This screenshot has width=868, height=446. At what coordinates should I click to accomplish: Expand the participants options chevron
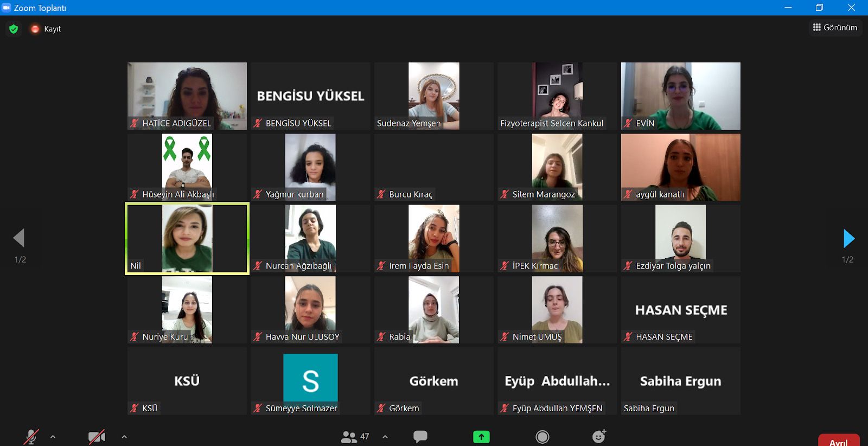pos(385,437)
